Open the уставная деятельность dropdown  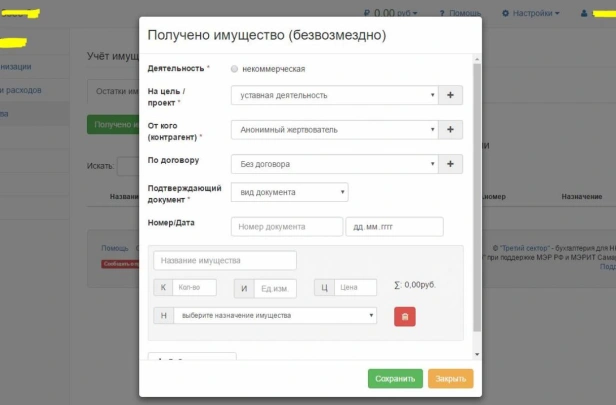334,95
